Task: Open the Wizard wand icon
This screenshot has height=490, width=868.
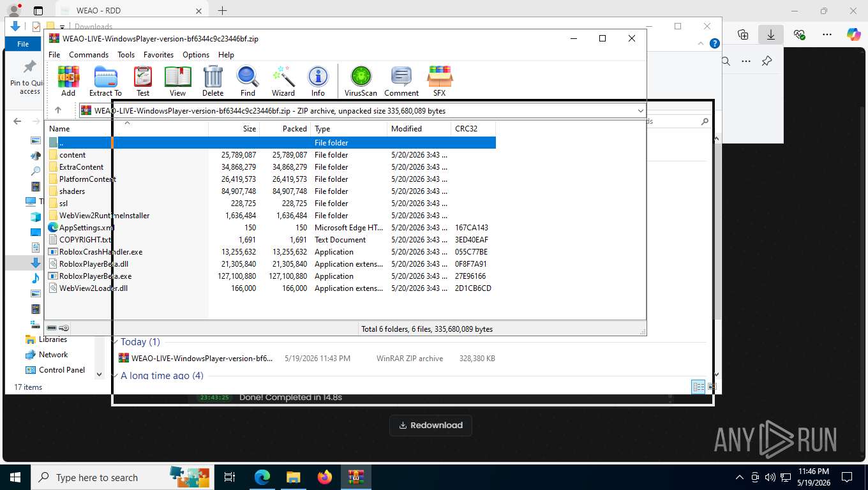Action: coord(283,81)
